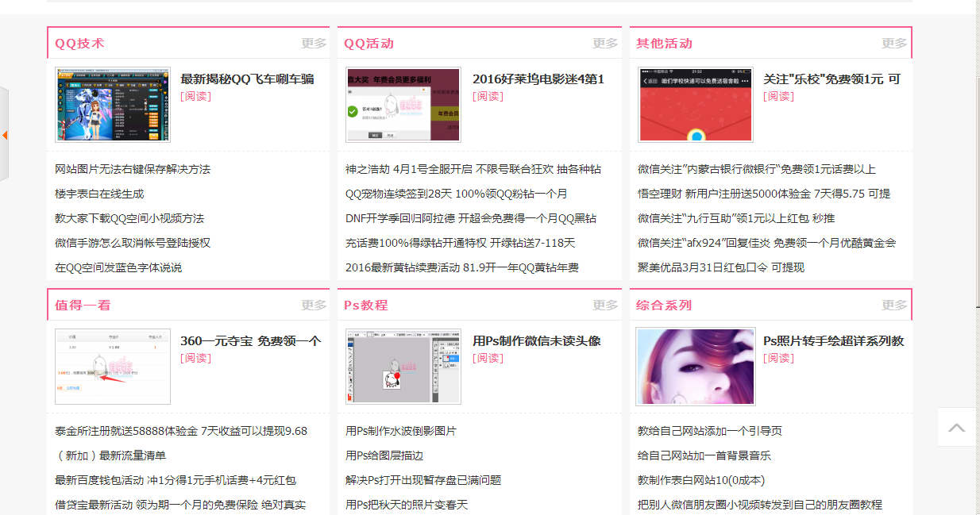Open the 泰金所注册就送58888体验金 link
980x515 pixels.
tap(181, 431)
